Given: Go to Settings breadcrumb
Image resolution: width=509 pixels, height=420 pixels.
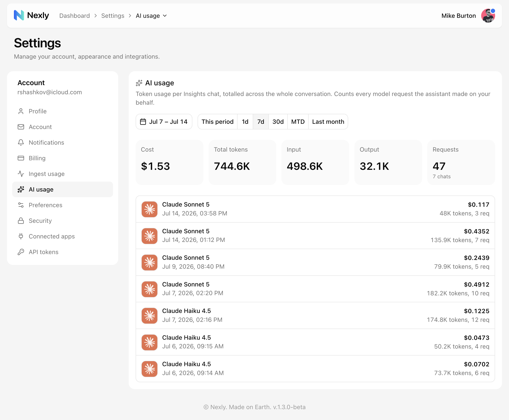Looking at the screenshot, I should pos(113,16).
